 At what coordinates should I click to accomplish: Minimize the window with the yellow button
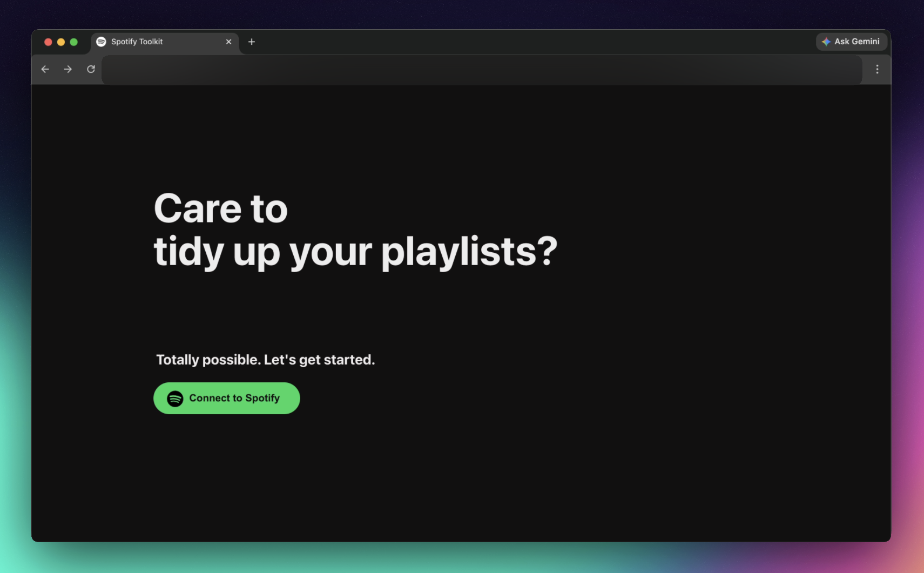61,42
